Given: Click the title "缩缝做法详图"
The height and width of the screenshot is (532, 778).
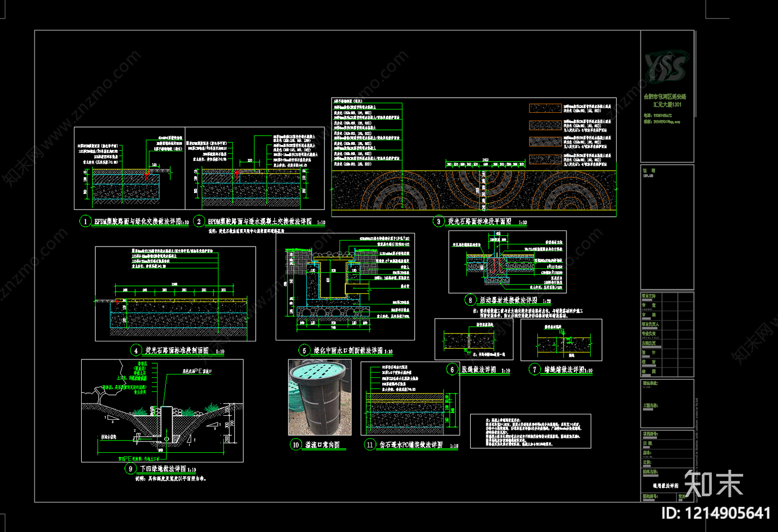Looking at the screenshot, I should [564, 370].
